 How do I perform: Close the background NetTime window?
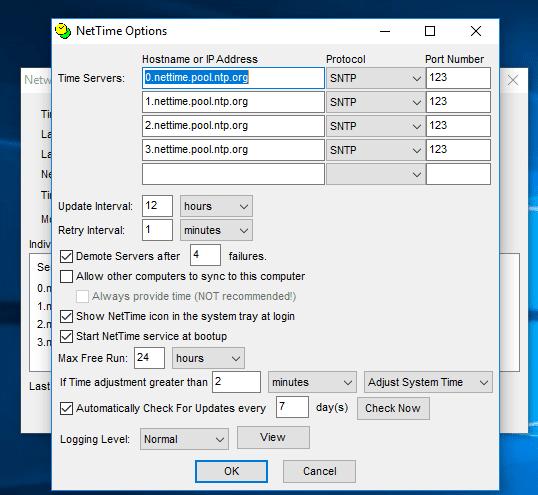pyautogui.click(x=513, y=80)
